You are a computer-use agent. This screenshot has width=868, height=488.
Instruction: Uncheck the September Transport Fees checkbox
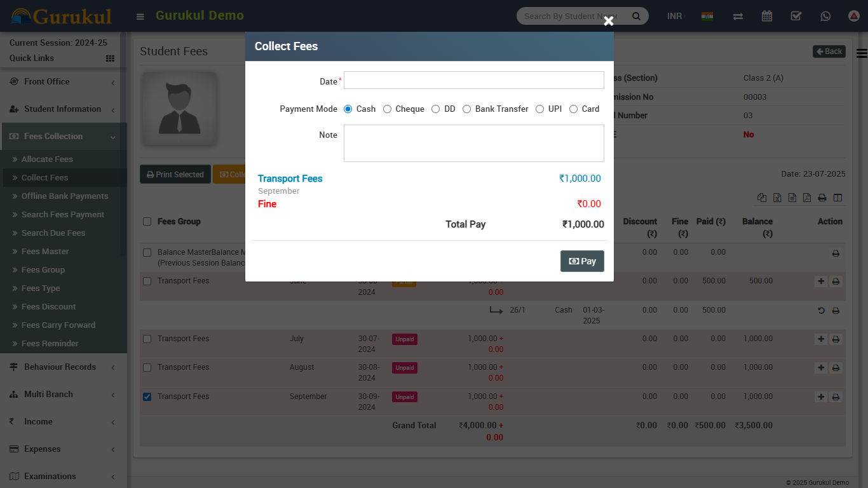coord(147,396)
